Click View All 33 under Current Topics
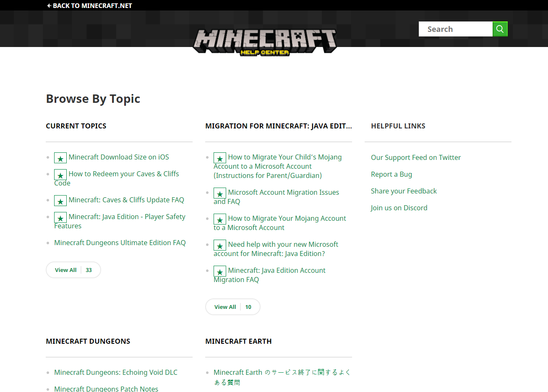The width and height of the screenshot is (548, 392). coord(73,270)
